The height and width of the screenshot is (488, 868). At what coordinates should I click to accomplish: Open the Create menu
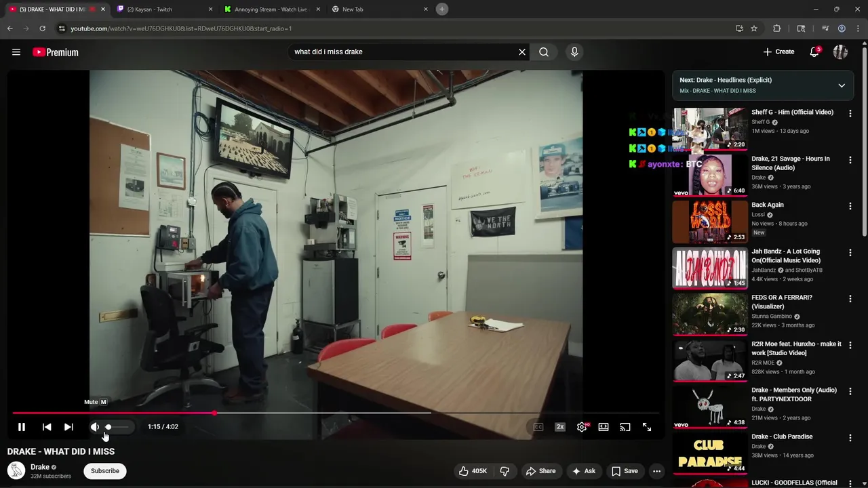pos(778,52)
